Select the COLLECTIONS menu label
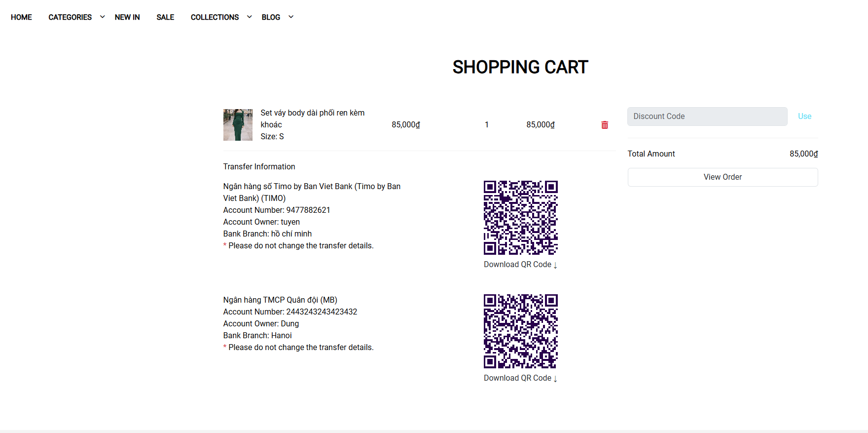Screen dimensions: 868x433 [x=215, y=17]
